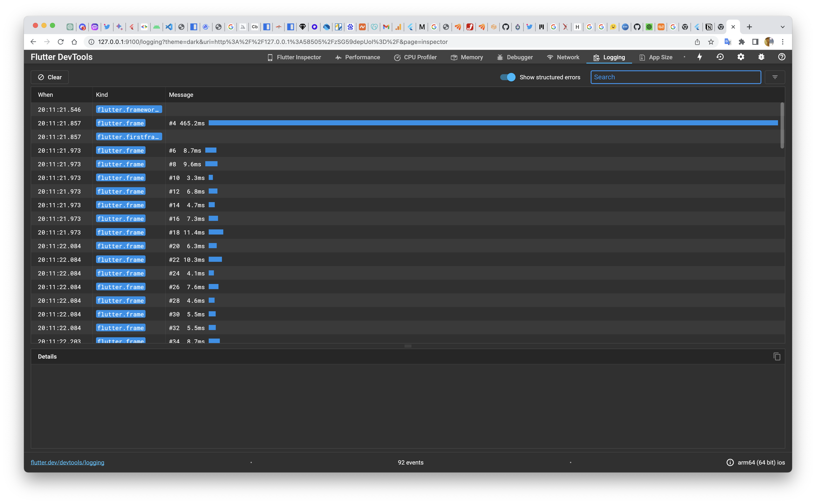
Task: Open the Performance tab
Action: [x=358, y=57]
